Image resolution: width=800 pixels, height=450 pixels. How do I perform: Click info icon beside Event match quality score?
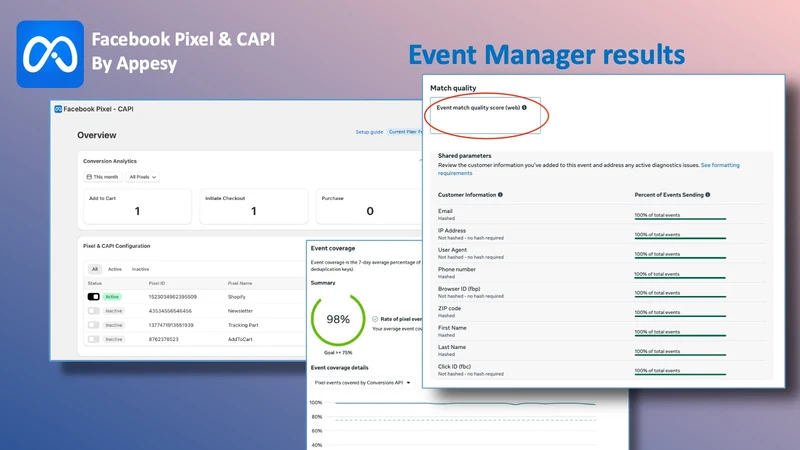point(524,108)
